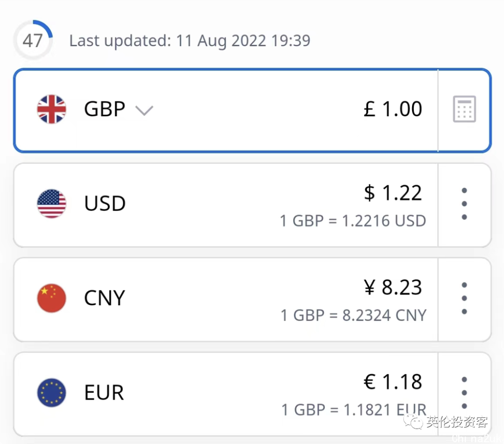
Task: Click the Last updated timestamp text
Action: (189, 41)
